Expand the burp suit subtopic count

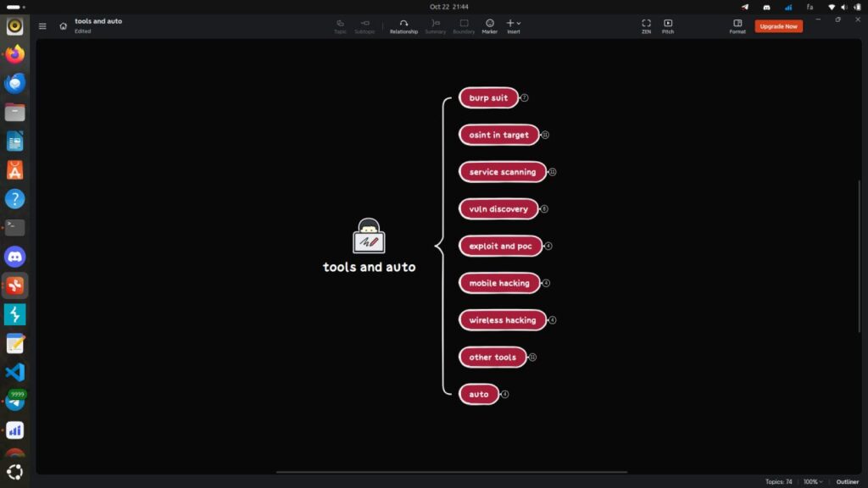tap(525, 98)
